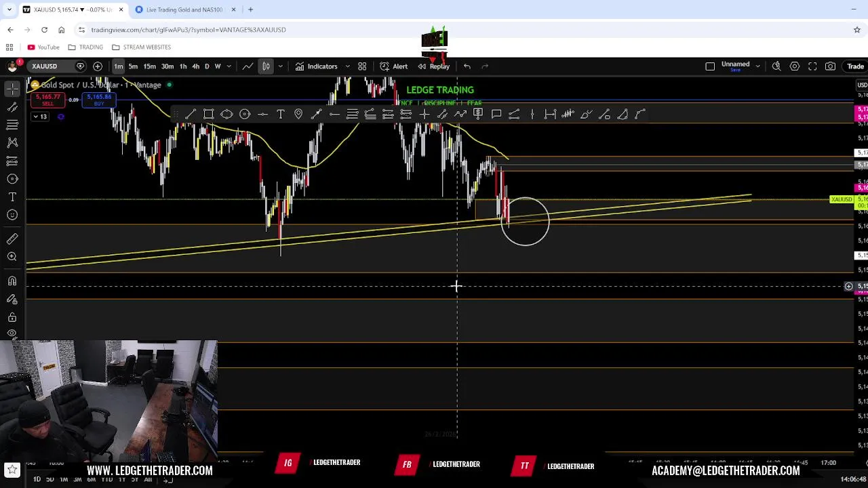The height and width of the screenshot is (488, 868).
Task: Expand the Unnamed layout dropdown
Action: point(757,66)
